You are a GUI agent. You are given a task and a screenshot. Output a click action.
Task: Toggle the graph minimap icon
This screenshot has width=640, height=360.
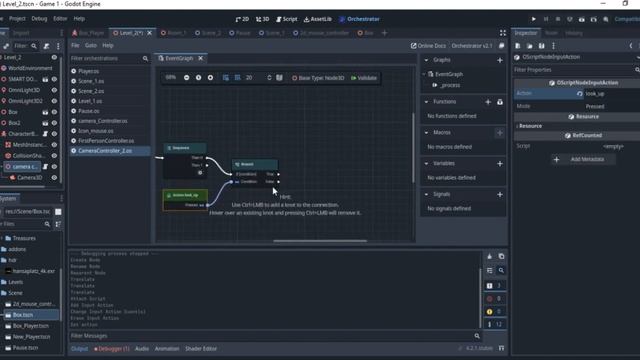coord(279,78)
